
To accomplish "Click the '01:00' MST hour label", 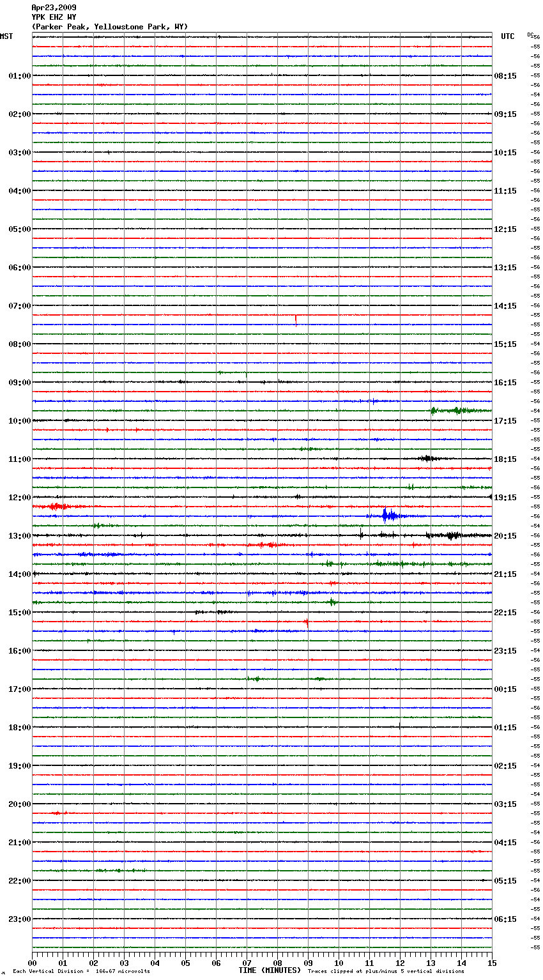I will (x=19, y=76).
